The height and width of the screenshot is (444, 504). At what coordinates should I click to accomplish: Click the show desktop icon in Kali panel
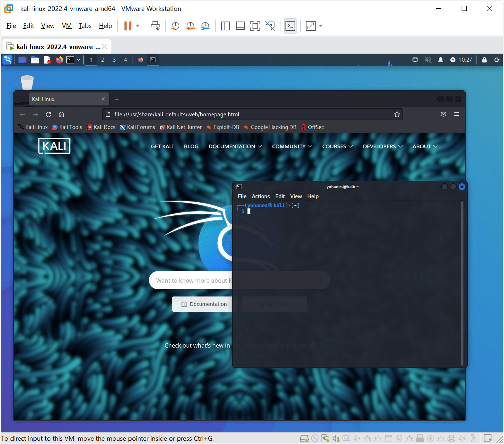22,60
